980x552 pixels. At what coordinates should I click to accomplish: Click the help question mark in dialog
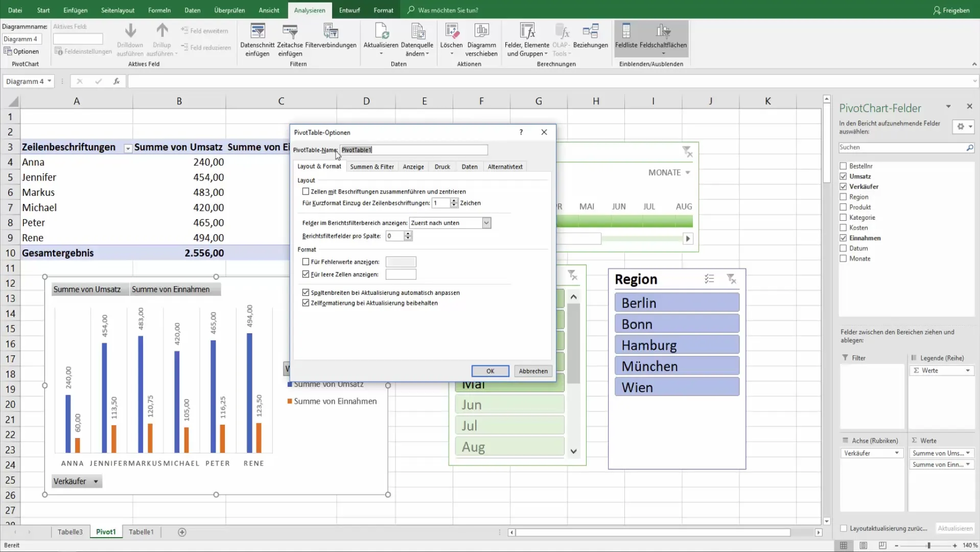click(x=521, y=132)
